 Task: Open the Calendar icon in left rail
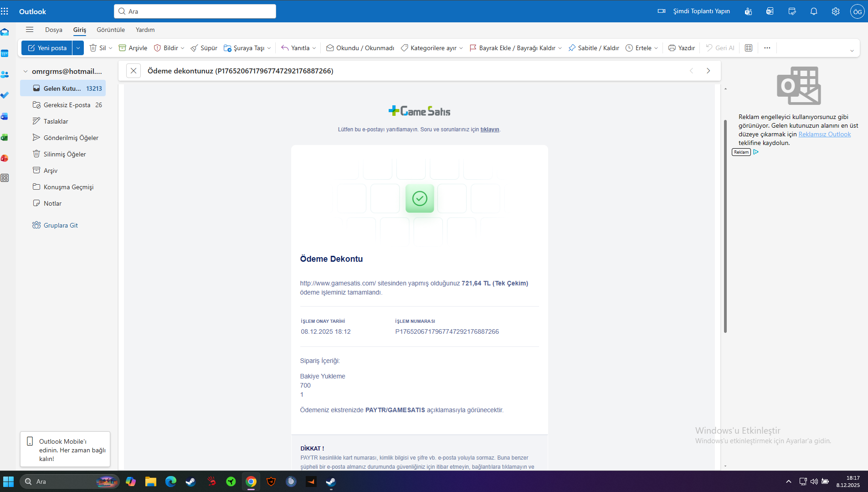[x=5, y=53]
